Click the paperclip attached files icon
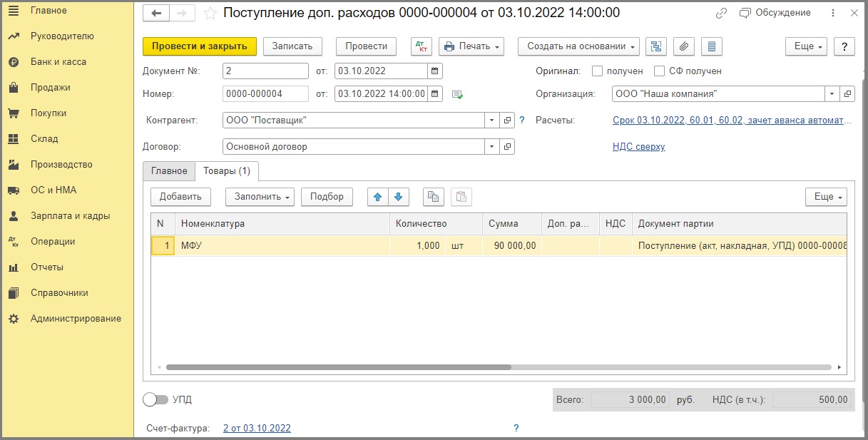 point(683,46)
